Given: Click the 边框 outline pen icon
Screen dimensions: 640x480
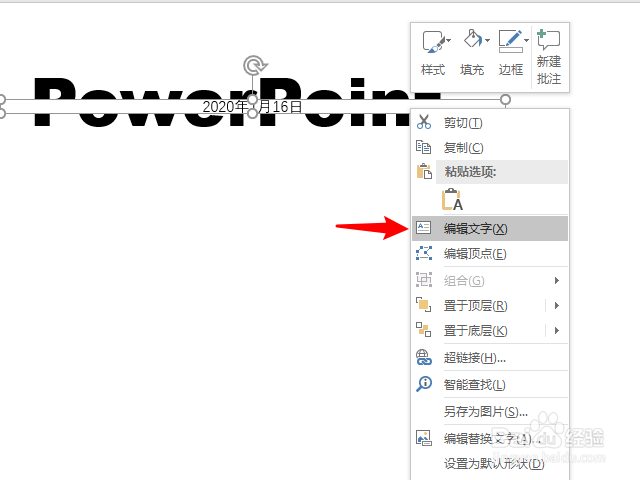Looking at the screenshot, I should (510, 41).
